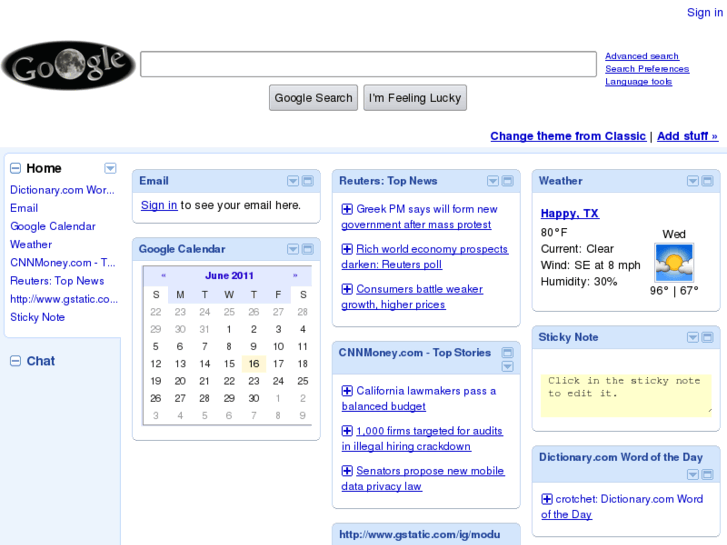
Task: Open Reuters Top News gadget menu arrow
Action: (493, 181)
